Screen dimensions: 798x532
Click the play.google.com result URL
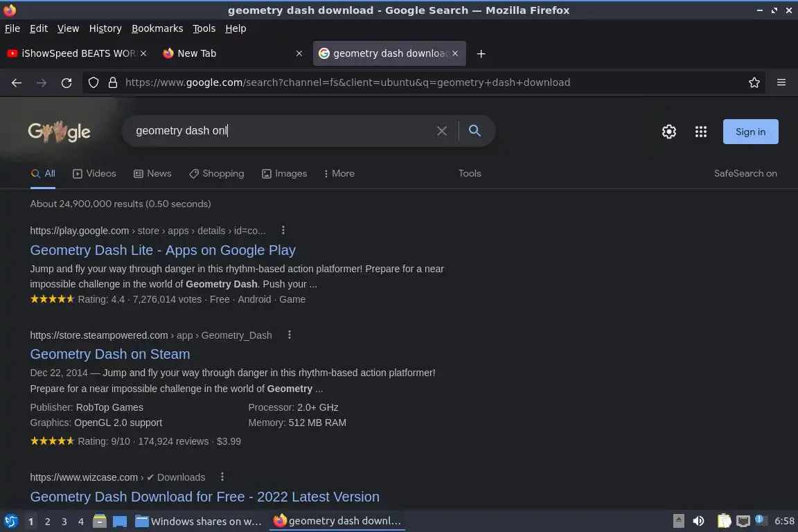[148, 231]
